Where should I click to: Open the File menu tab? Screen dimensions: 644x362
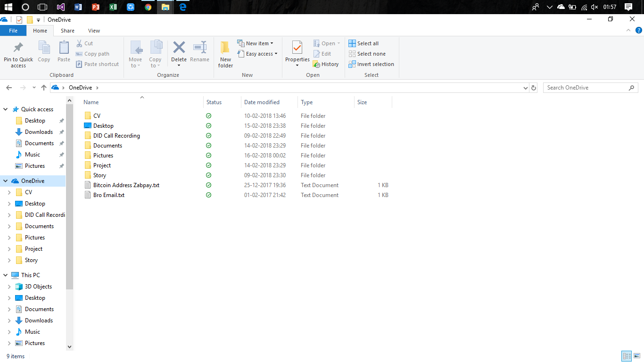pyautogui.click(x=13, y=31)
